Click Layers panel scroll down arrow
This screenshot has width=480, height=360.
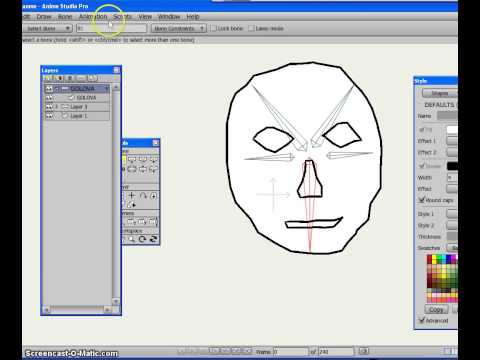click(116, 301)
